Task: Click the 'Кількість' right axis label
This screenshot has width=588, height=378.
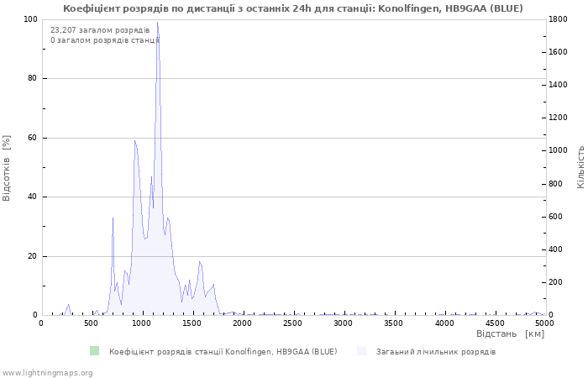Action: 580,166
